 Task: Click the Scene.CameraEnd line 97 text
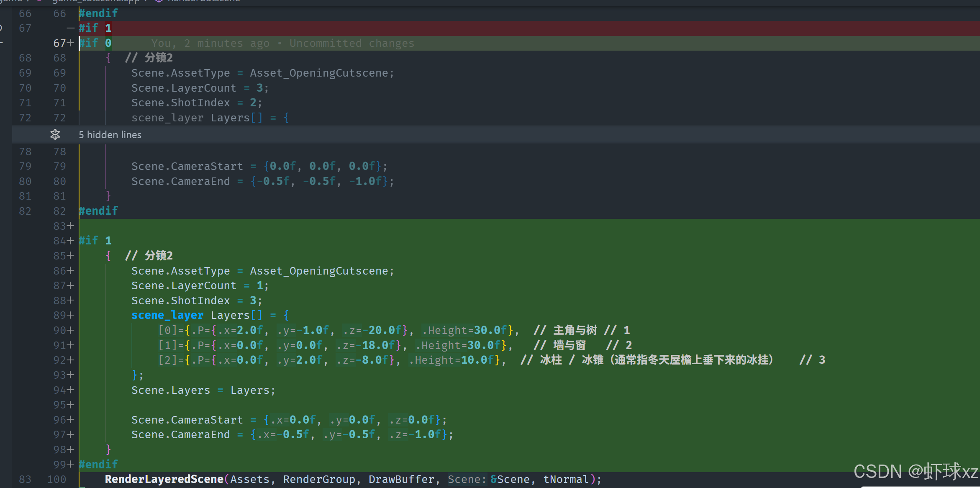pyautogui.click(x=180, y=435)
